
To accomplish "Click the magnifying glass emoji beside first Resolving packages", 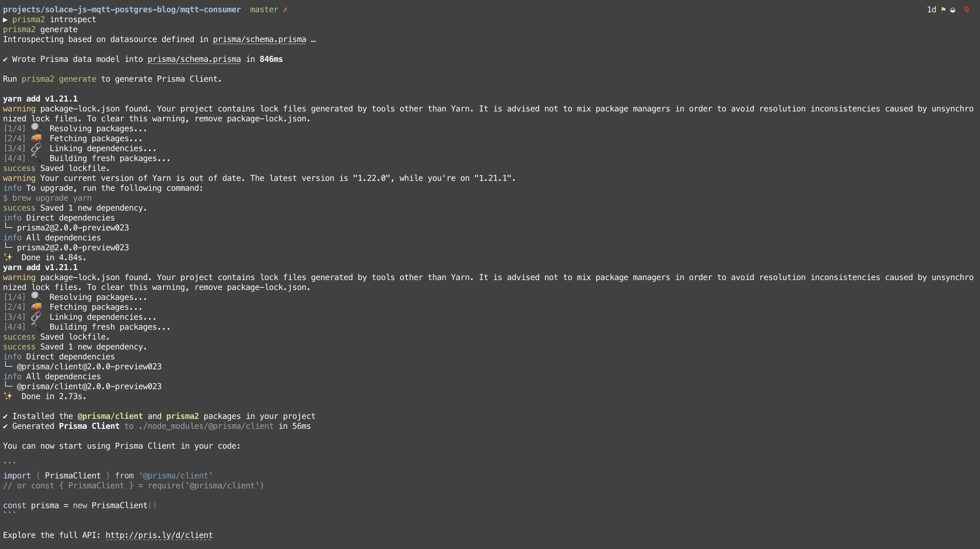I will 36,128.
